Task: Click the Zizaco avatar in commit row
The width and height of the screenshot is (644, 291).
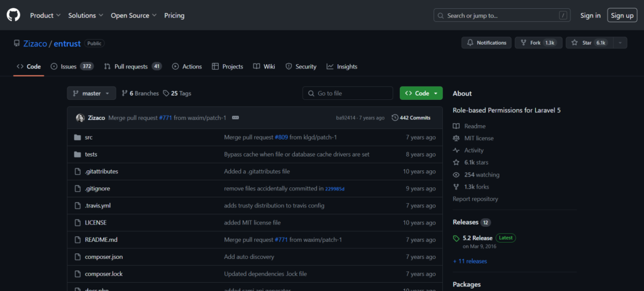Action: 80,118
